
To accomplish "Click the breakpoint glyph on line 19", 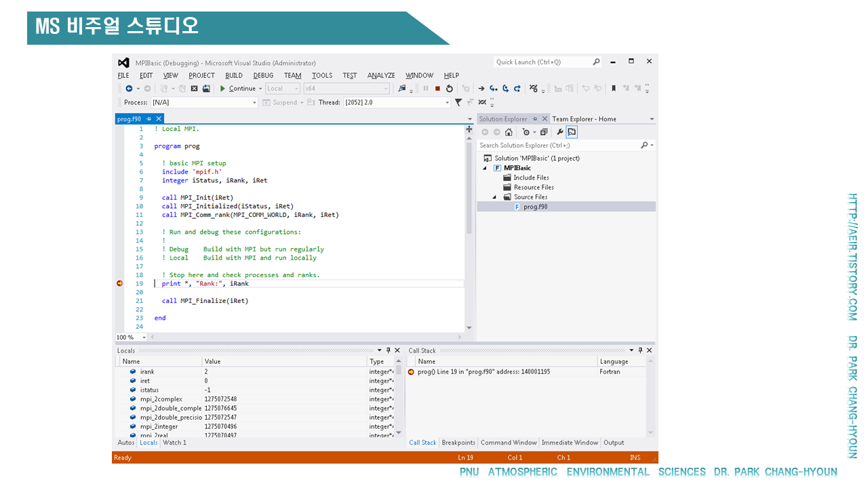I will coord(119,283).
